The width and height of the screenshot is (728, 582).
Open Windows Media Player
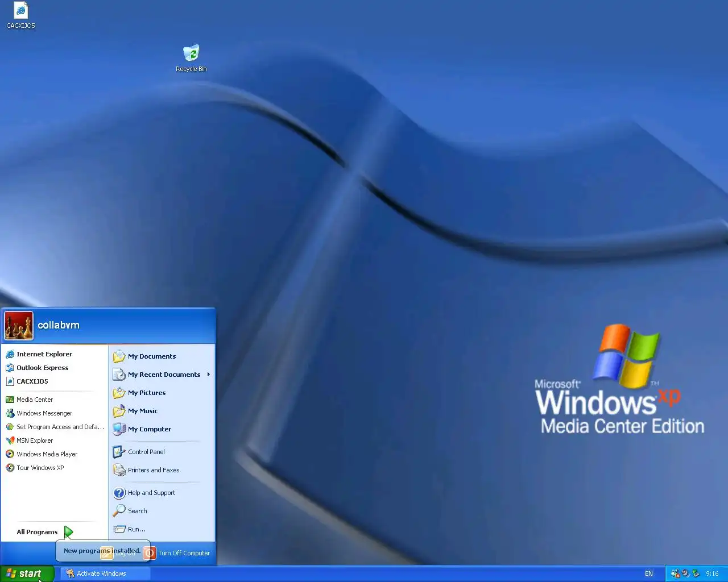coord(55,454)
